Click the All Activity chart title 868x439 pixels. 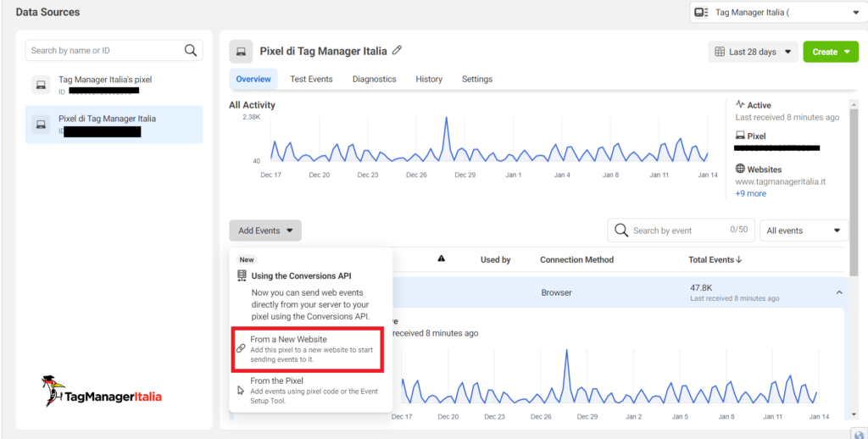point(252,104)
